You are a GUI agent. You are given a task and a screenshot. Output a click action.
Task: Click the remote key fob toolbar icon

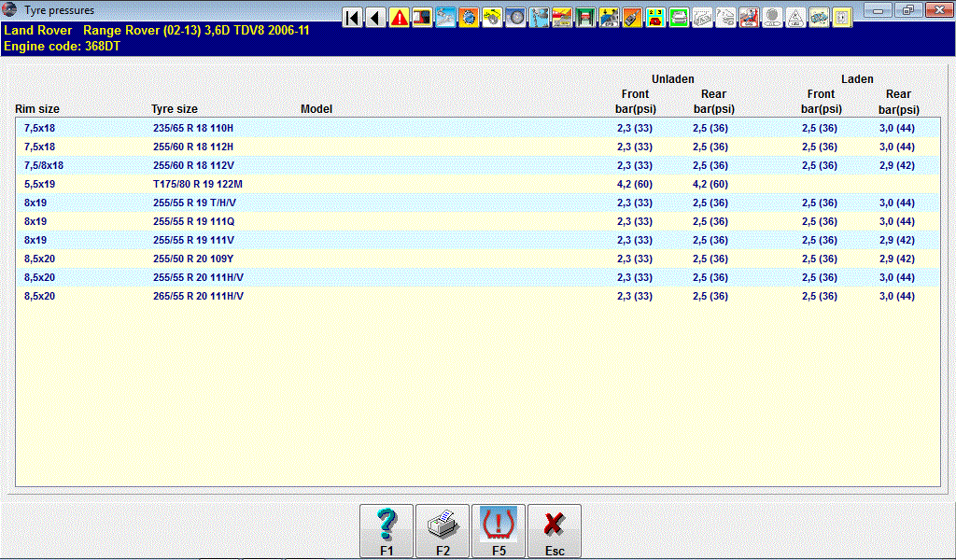pos(632,18)
